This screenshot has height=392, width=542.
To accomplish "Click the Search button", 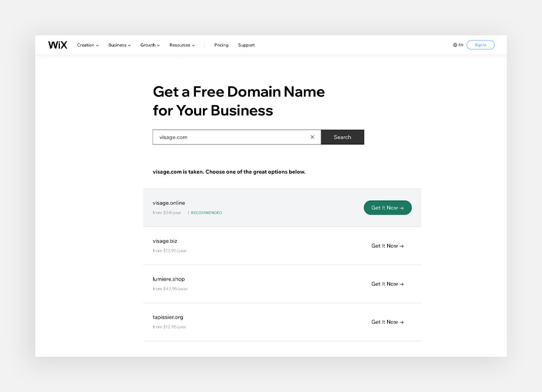I will pyautogui.click(x=342, y=137).
